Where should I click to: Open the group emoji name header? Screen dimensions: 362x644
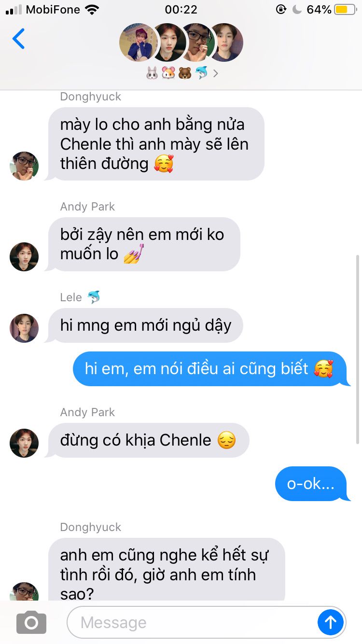point(181,73)
